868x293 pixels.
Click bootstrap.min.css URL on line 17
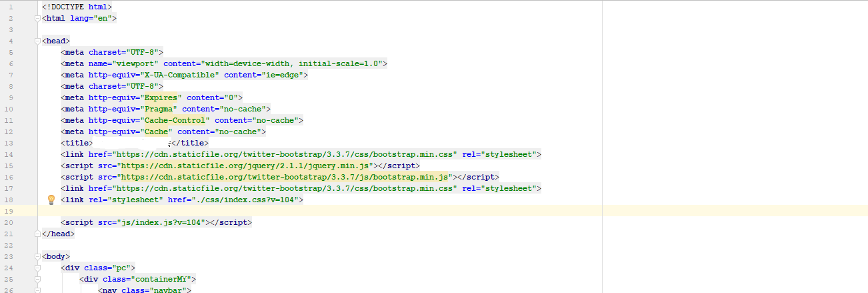click(285, 188)
